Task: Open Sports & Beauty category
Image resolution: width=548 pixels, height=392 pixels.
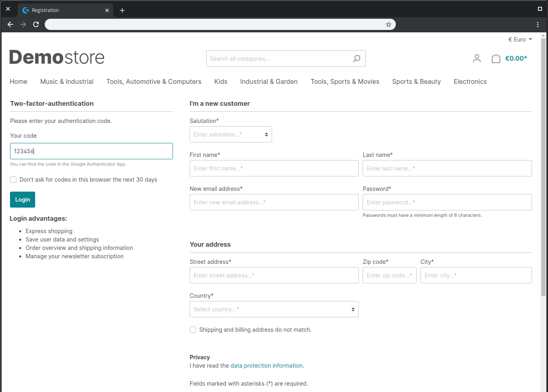Action: coord(417,81)
